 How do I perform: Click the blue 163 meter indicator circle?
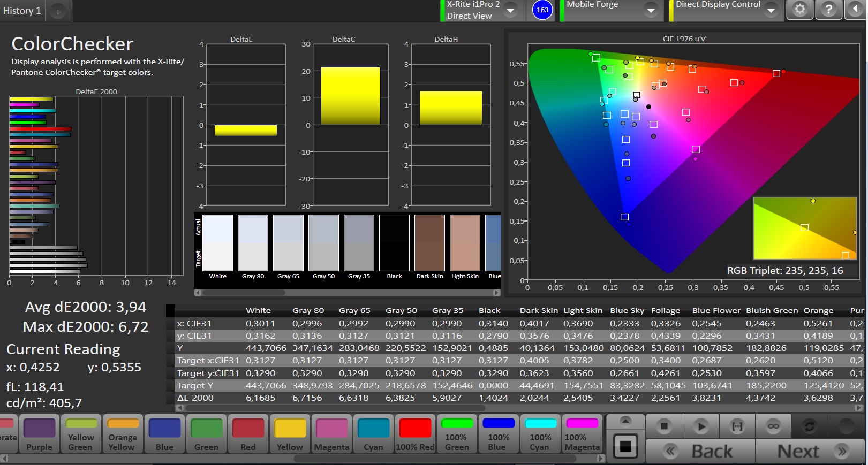pos(542,10)
